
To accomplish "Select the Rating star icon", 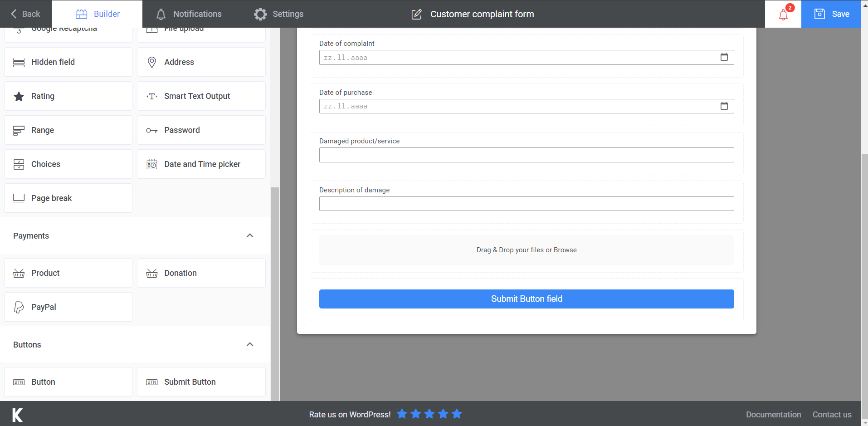I will [x=19, y=96].
